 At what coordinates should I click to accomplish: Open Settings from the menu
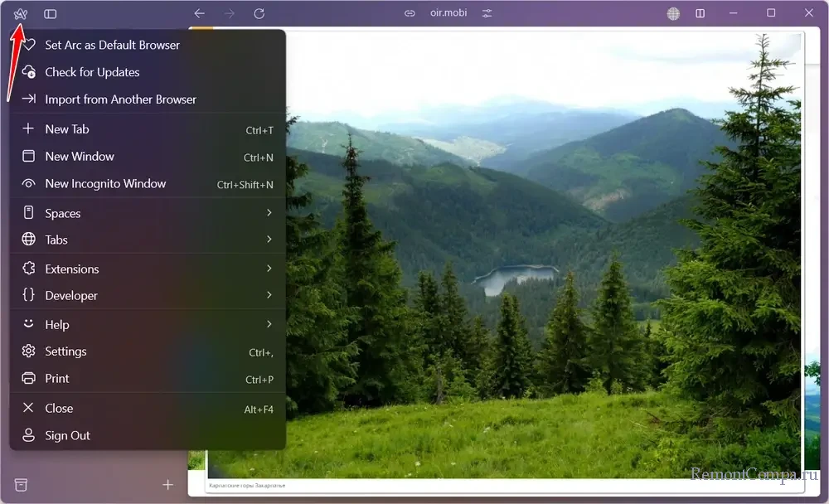click(65, 351)
